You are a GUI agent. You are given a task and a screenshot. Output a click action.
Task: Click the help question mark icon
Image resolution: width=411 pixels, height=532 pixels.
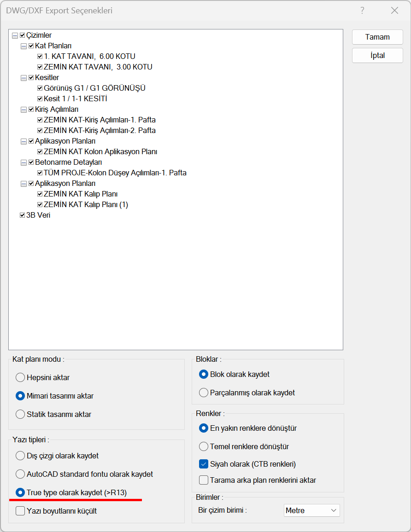pos(363,11)
